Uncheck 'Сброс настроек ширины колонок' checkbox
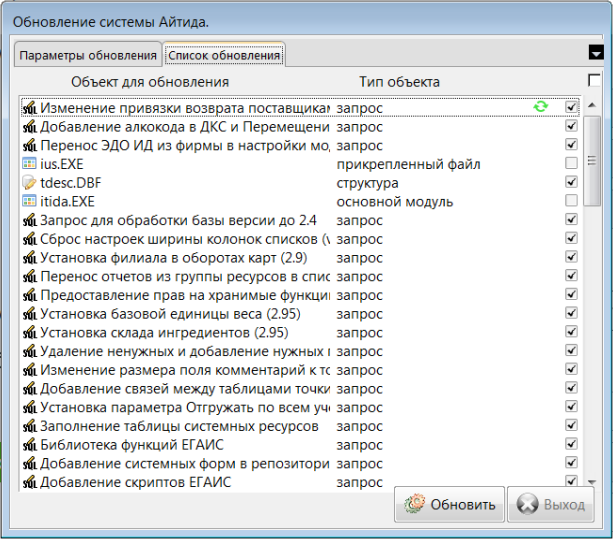 (x=571, y=238)
